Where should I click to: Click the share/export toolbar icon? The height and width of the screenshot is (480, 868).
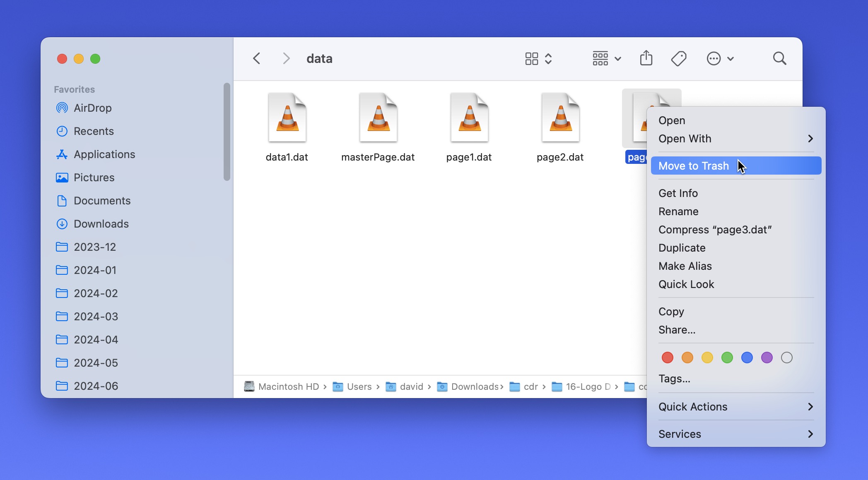[647, 58]
